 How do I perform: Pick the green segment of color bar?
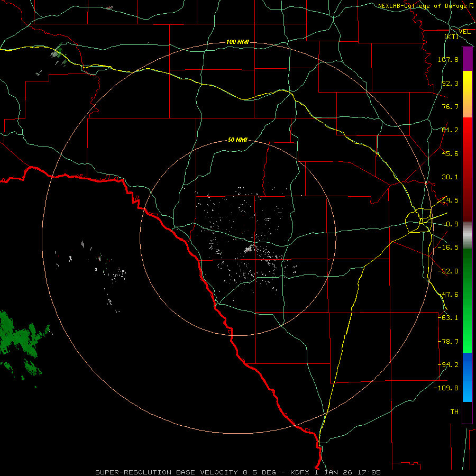[467, 300]
